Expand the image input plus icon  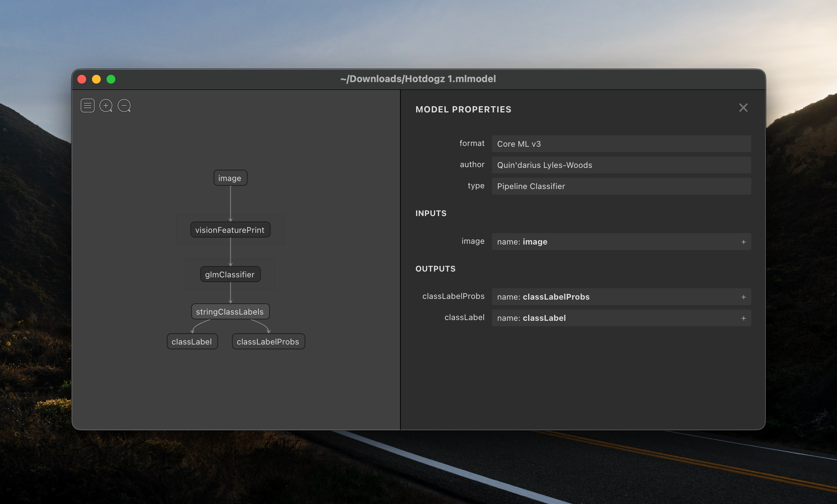[743, 242]
